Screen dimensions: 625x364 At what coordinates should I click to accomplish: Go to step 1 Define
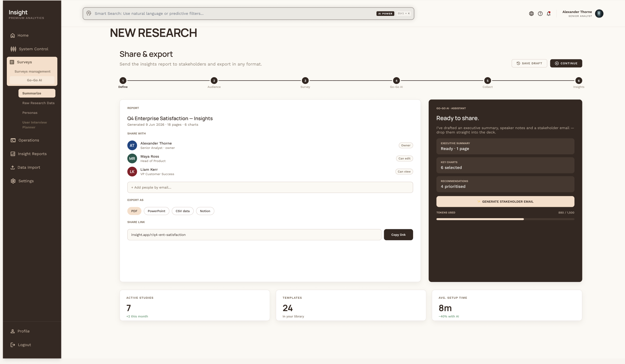[123, 81]
